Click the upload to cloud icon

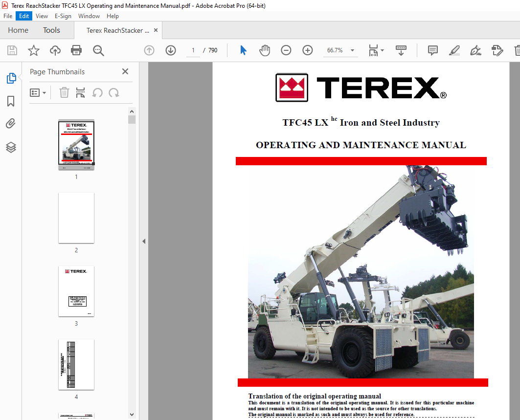point(55,50)
